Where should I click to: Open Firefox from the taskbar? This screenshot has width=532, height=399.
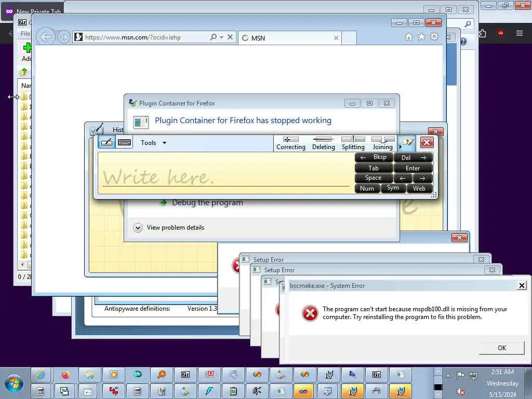coord(65,375)
